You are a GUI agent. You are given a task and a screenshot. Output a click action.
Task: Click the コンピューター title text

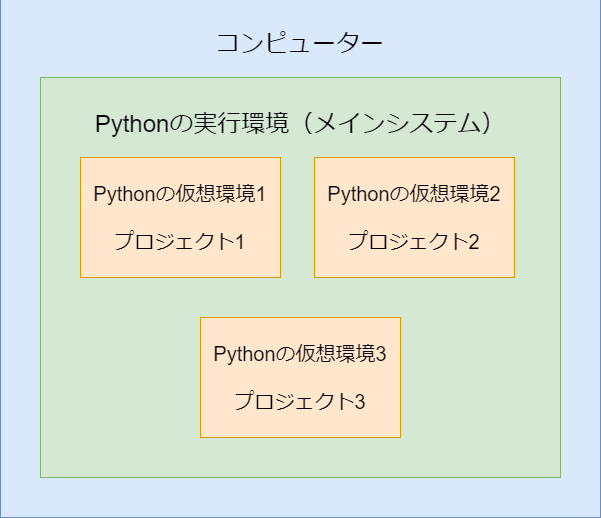pyautogui.click(x=299, y=43)
